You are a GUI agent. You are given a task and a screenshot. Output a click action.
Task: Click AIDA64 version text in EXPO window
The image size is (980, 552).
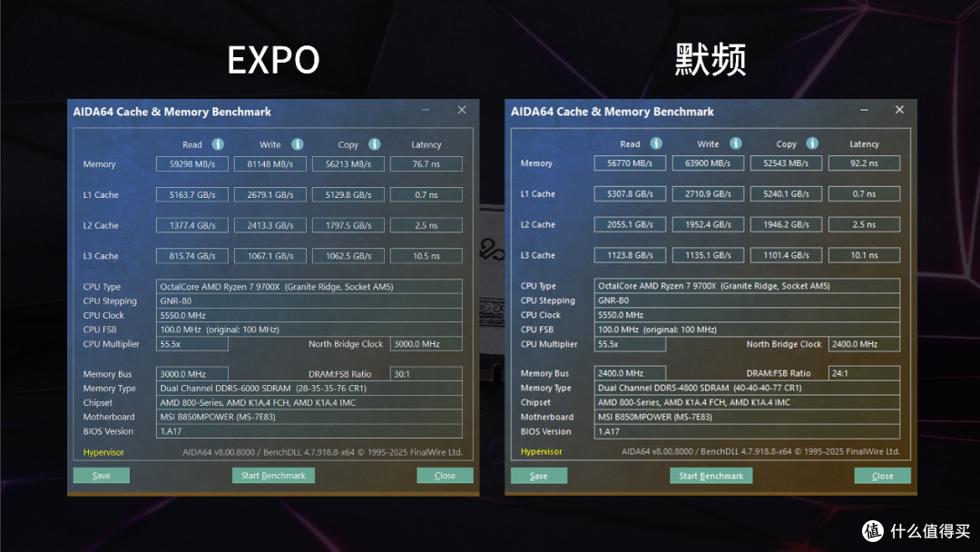(322, 452)
